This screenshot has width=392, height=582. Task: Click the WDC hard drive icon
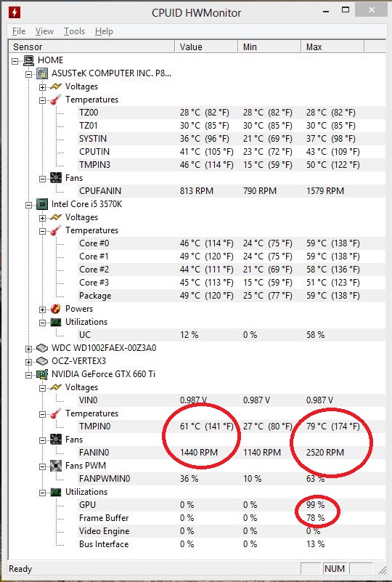pos(42,348)
